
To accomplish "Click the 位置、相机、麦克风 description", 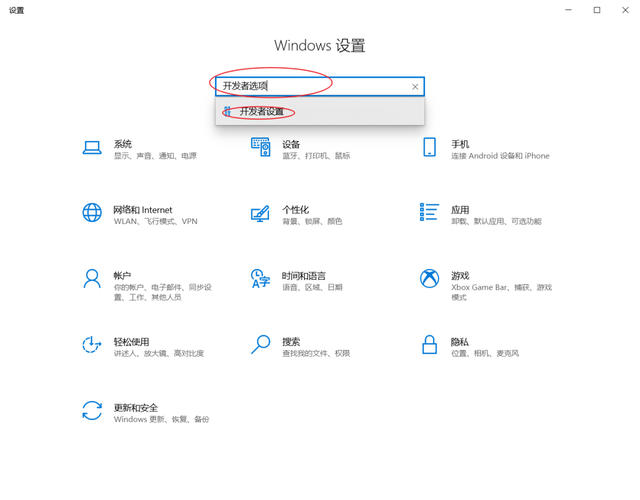I will [x=485, y=353].
